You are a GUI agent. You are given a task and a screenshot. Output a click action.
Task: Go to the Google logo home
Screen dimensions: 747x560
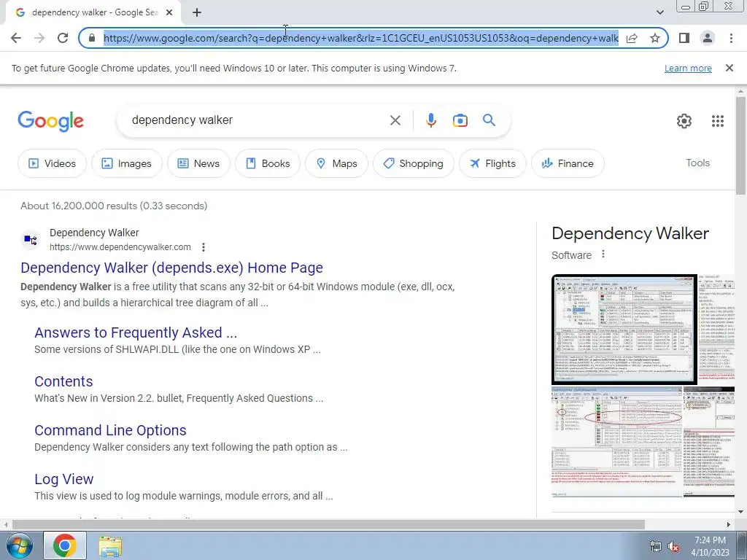click(x=51, y=121)
